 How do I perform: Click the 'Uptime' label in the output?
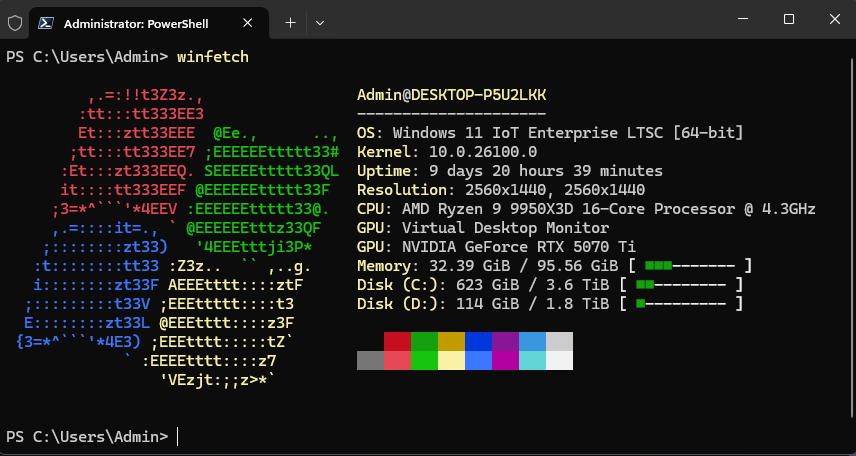[384, 171]
